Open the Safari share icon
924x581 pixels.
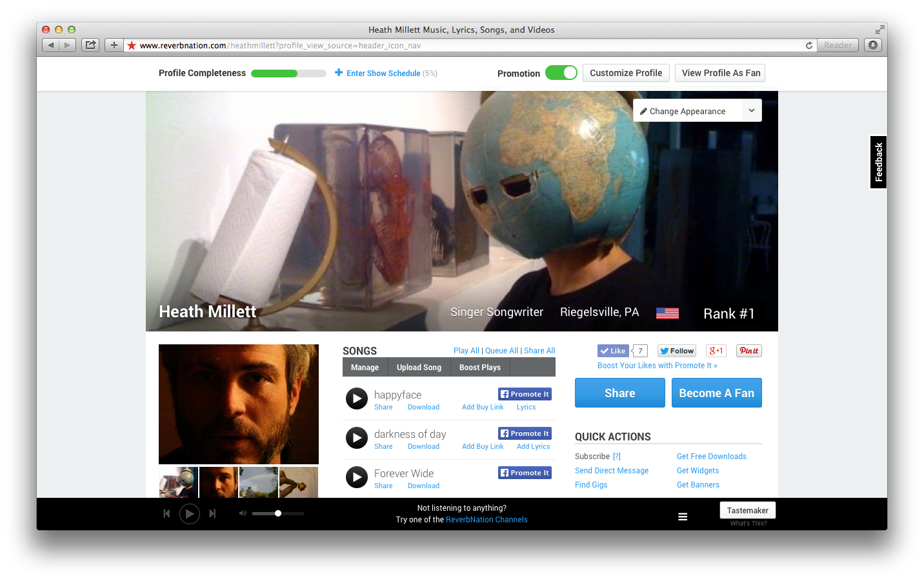[x=90, y=45]
